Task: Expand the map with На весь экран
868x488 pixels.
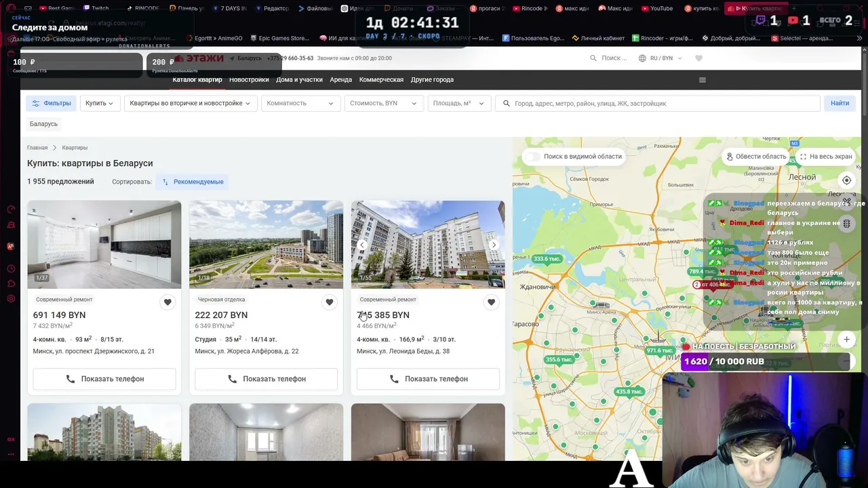Action: click(x=825, y=157)
